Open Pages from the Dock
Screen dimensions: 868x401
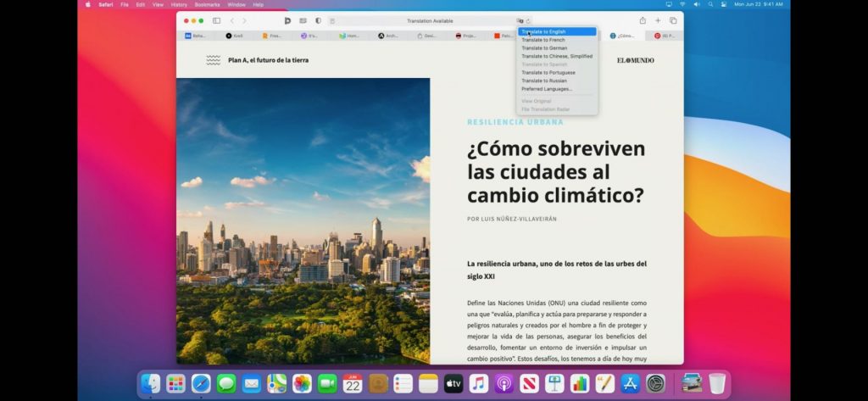605,383
